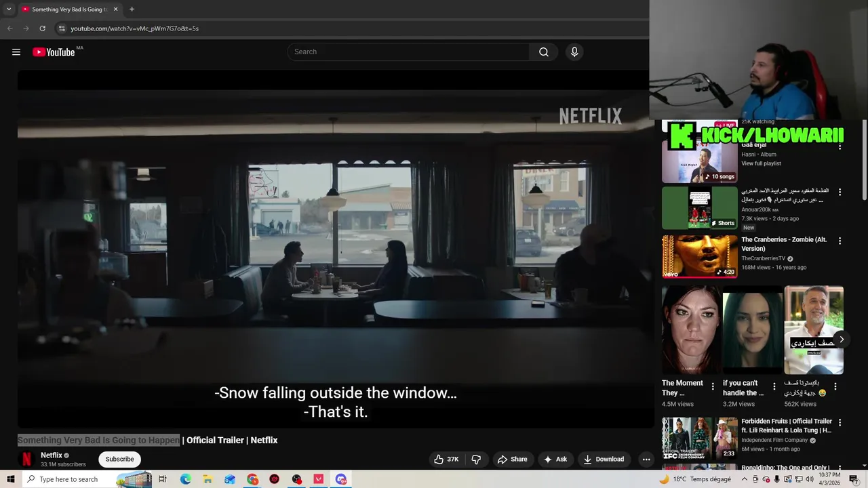The image size is (868, 488).
Task: Open the if you can't handle short thumbnail
Action: coord(753,330)
